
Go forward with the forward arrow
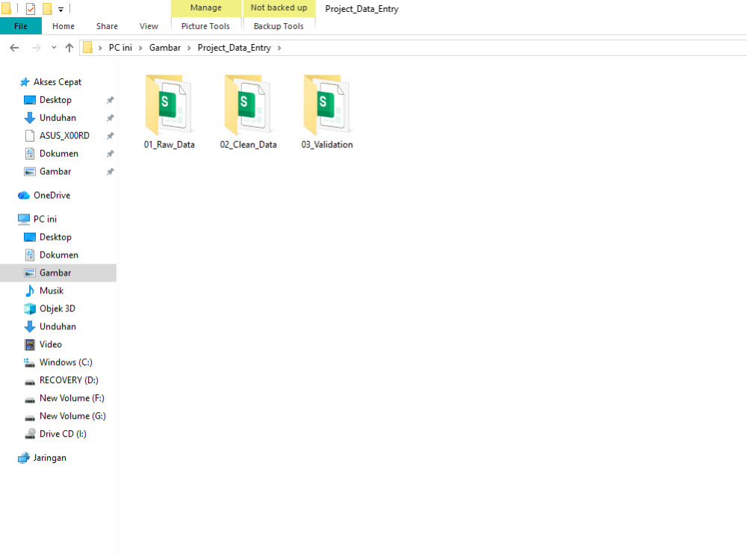click(36, 48)
